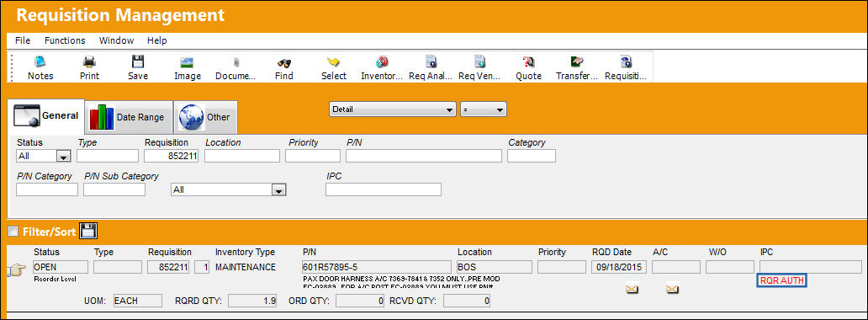Image resolution: width=868 pixels, height=320 pixels.
Task: Click the ORD QTY value field
Action: tap(360, 301)
